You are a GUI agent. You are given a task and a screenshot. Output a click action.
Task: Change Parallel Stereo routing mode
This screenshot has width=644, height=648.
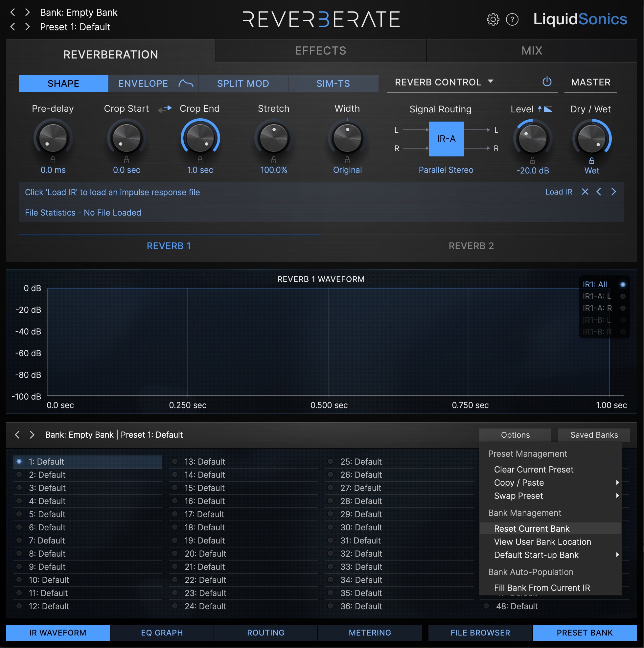coord(446,170)
